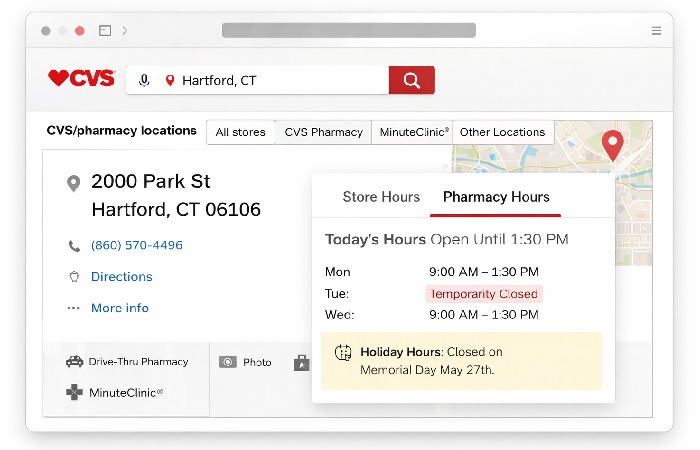Click the Drive-Thru Pharmacy label

(x=138, y=362)
